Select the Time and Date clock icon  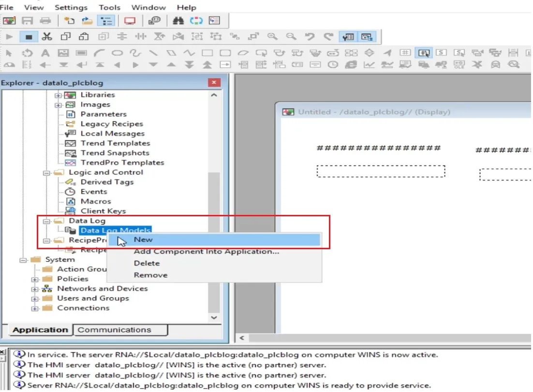333,64
